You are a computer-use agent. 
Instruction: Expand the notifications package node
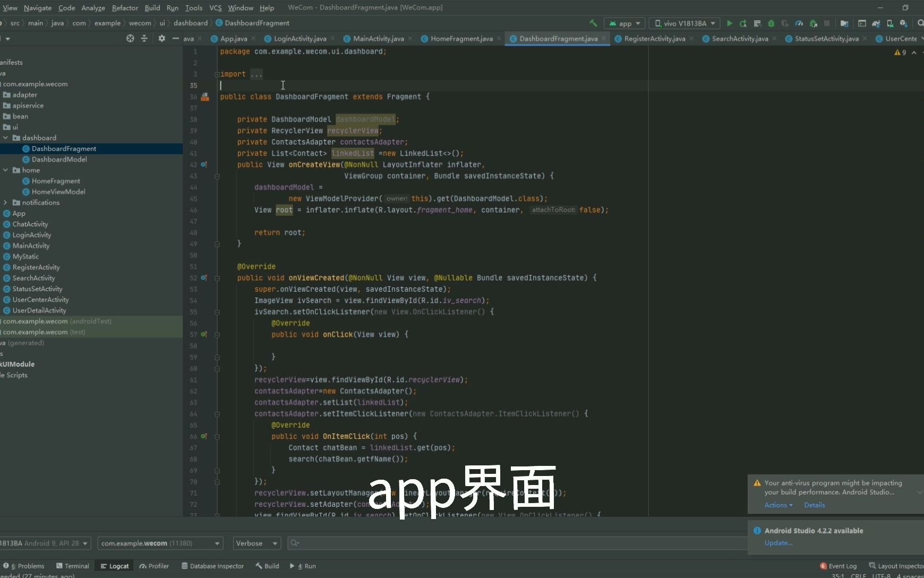pyautogui.click(x=5, y=202)
